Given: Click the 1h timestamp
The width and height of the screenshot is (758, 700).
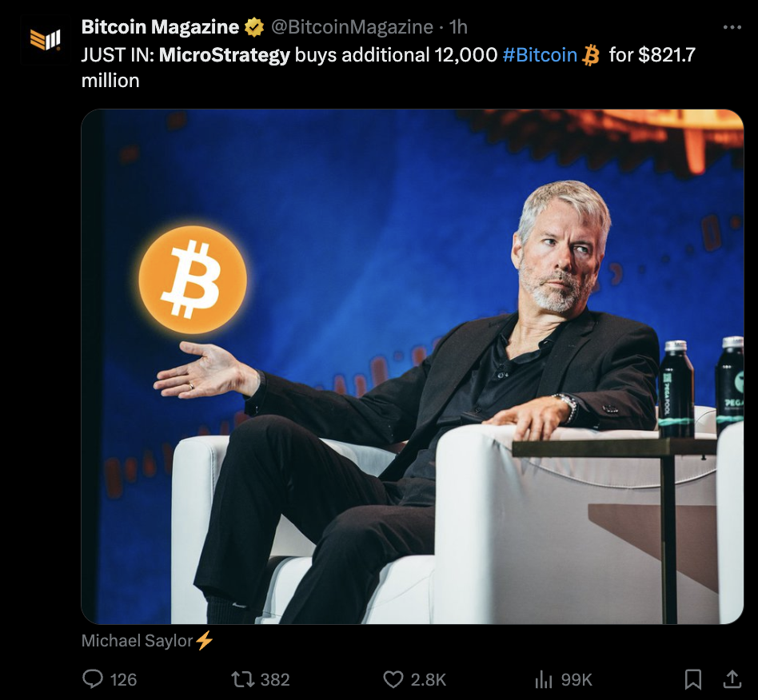Looking at the screenshot, I should (458, 27).
